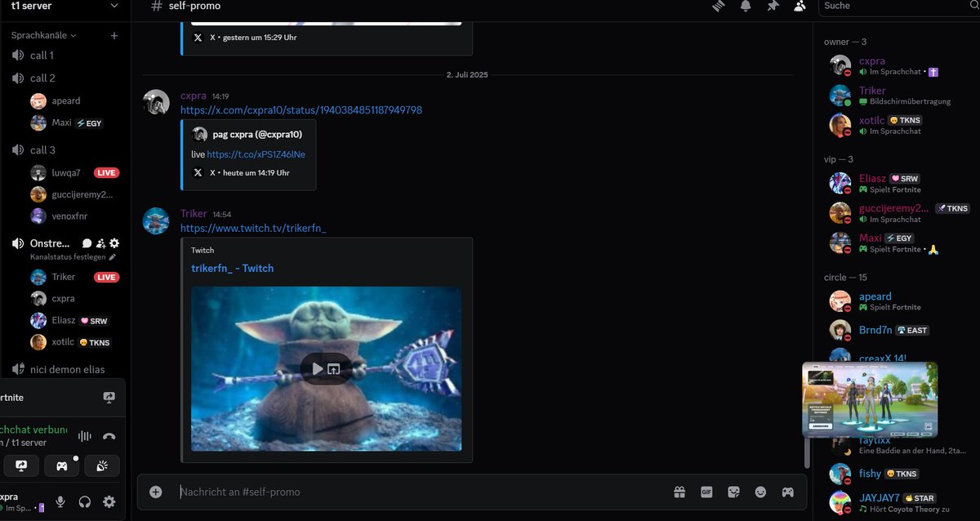Open the emoji picker
This screenshot has width=980, height=521.
click(x=760, y=492)
